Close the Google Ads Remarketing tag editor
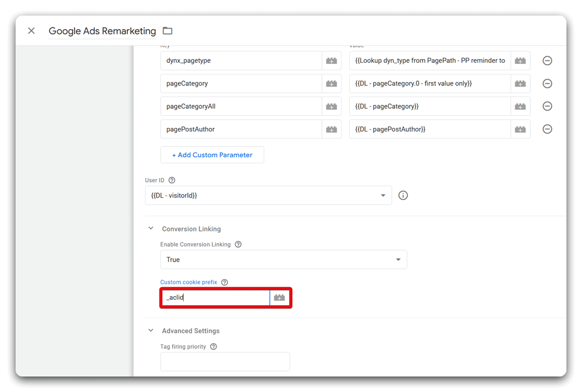The height and width of the screenshot is (392, 582). [x=31, y=31]
